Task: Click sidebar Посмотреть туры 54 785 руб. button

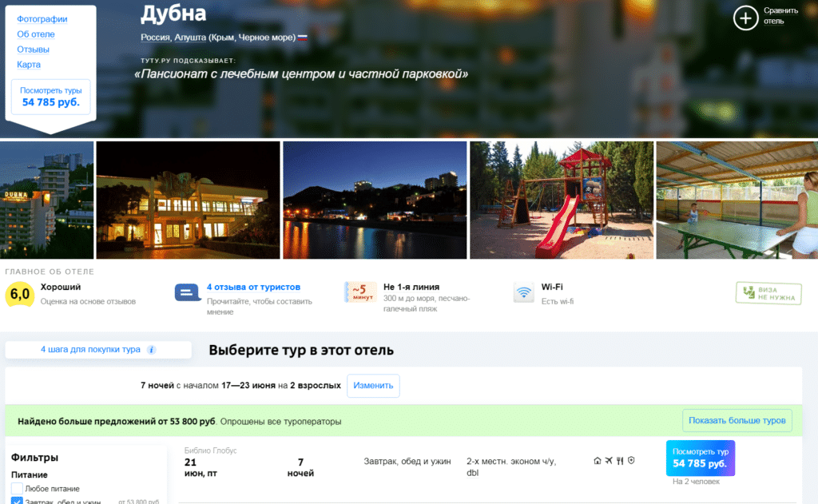Action: [x=50, y=97]
